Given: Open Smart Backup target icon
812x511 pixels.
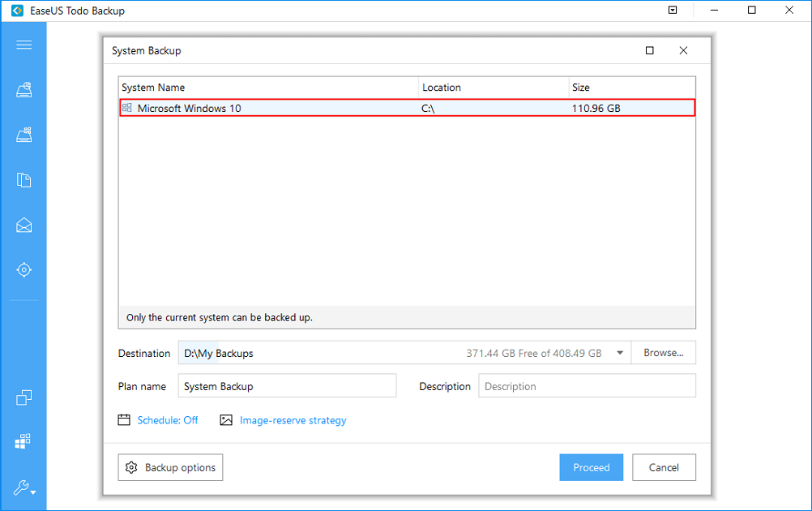Looking at the screenshot, I should pos(24,269).
